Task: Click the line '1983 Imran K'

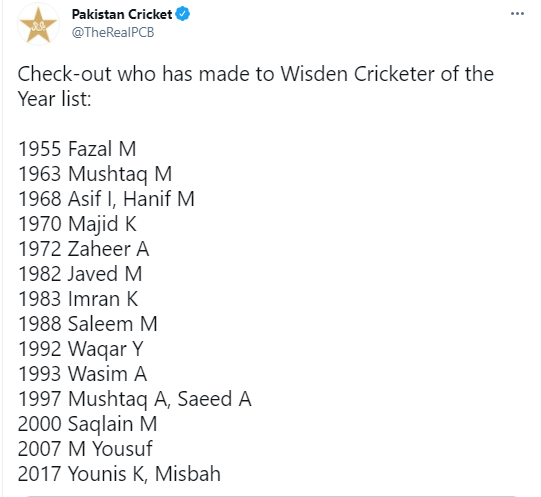Action: [78, 299]
